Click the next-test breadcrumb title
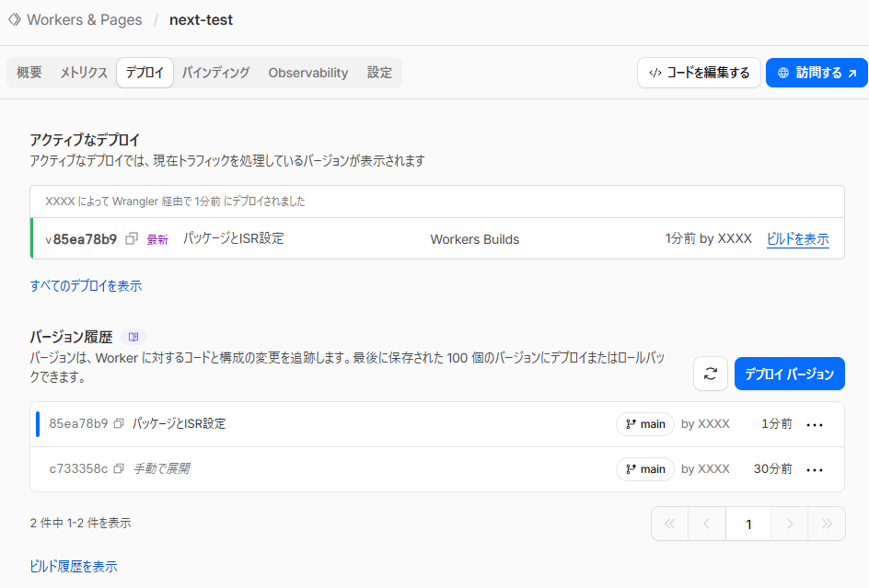 pyautogui.click(x=202, y=19)
